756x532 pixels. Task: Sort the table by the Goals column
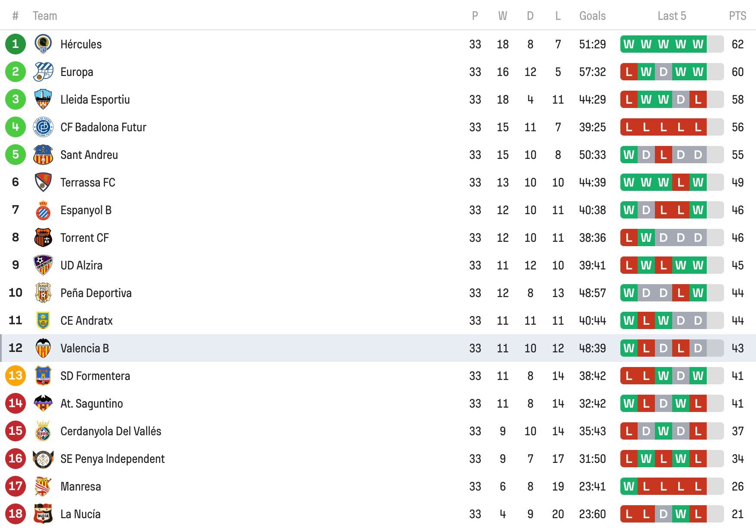(x=592, y=16)
